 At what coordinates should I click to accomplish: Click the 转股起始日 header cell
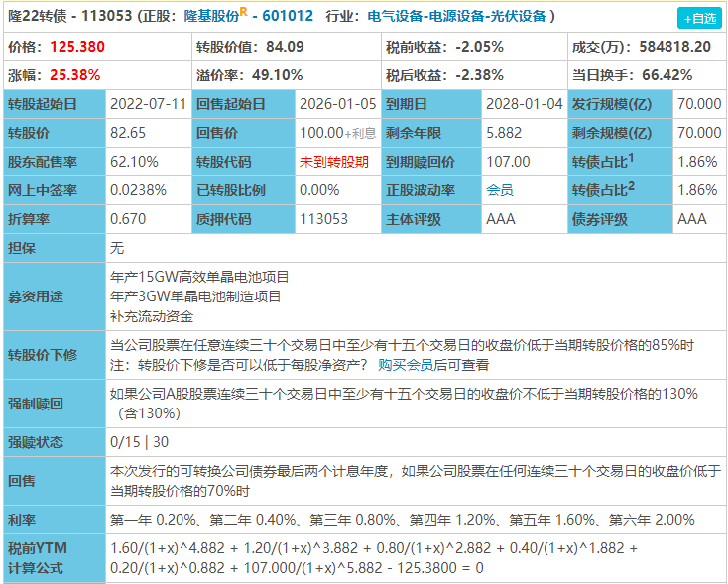point(55,104)
